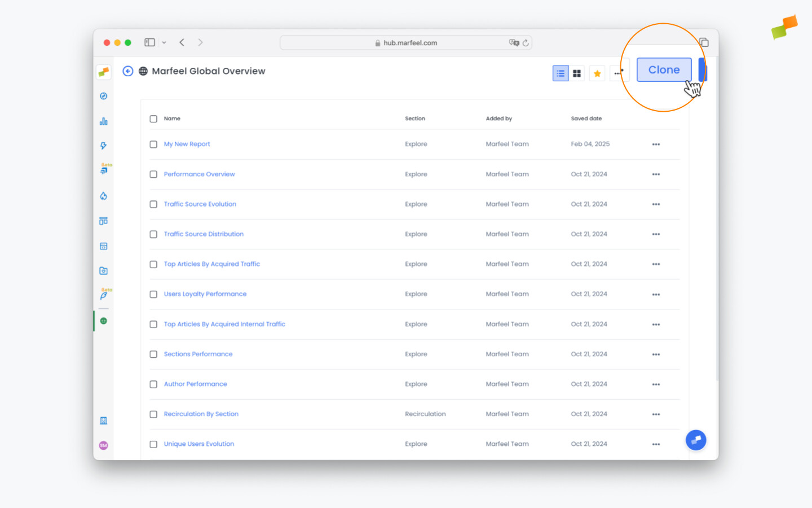812x508 pixels.
Task: Go back using the circled arrow beside title
Action: coord(128,71)
